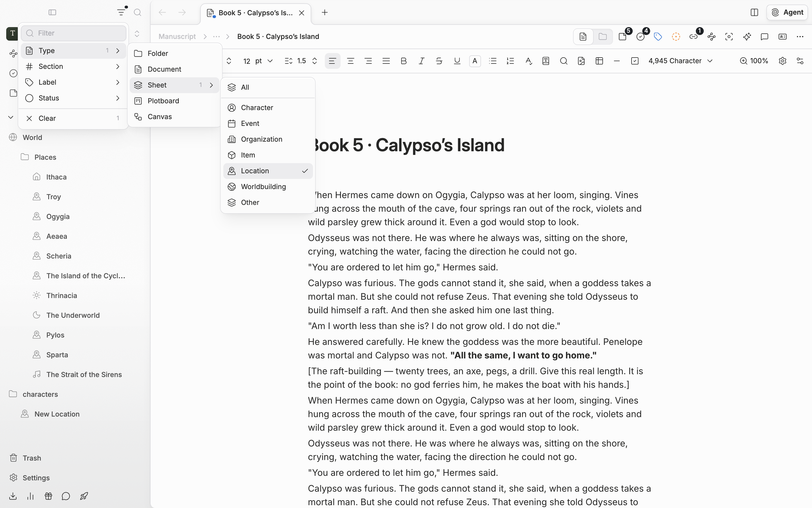Choose All sheets option
Screen dimensions: 812x508
pos(268,87)
